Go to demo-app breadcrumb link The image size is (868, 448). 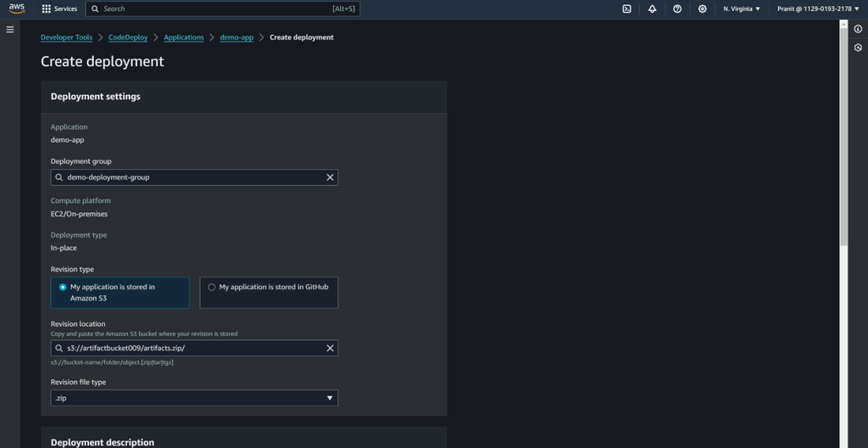click(x=237, y=37)
